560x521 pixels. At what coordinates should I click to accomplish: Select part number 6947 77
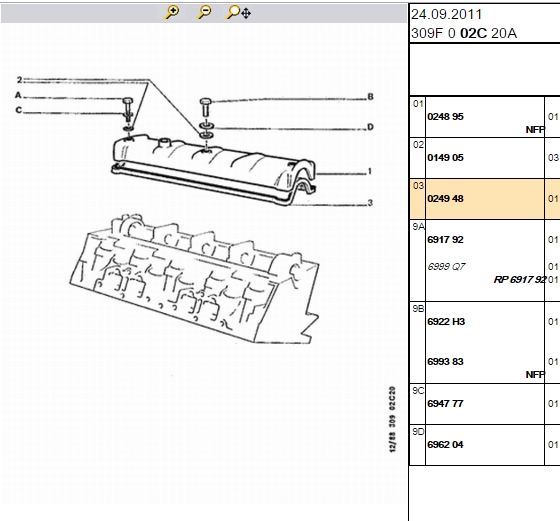[x=445, y=404]
